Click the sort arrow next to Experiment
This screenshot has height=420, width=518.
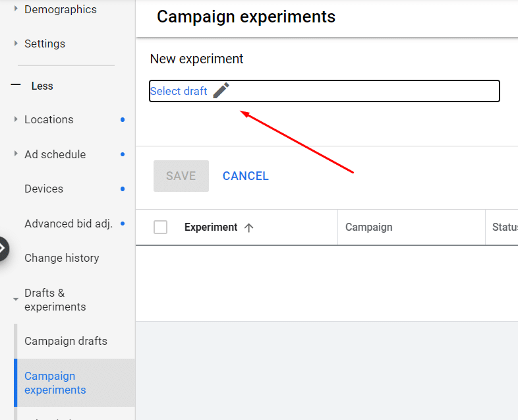(248, 227)
